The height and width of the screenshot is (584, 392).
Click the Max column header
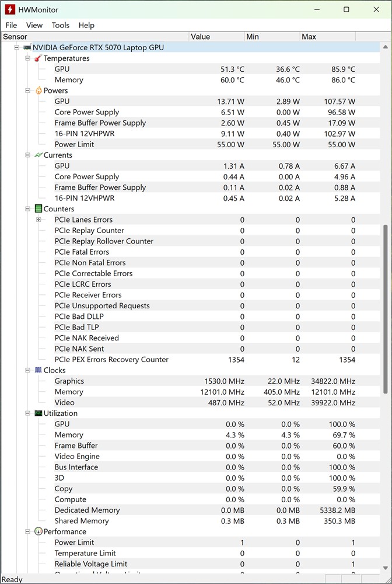pos(327,37)
